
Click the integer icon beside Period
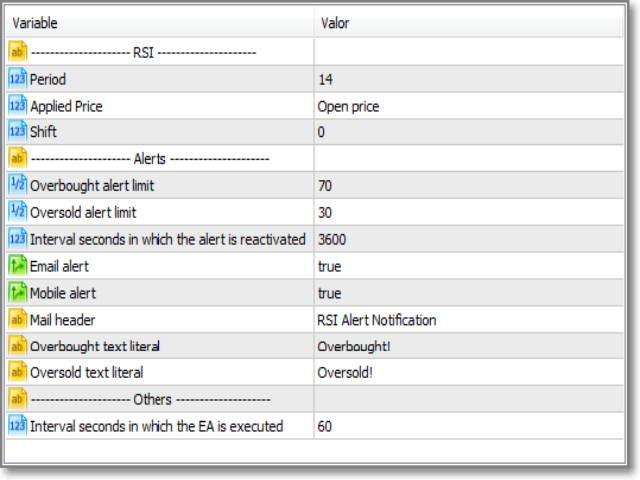pos(17,79)
